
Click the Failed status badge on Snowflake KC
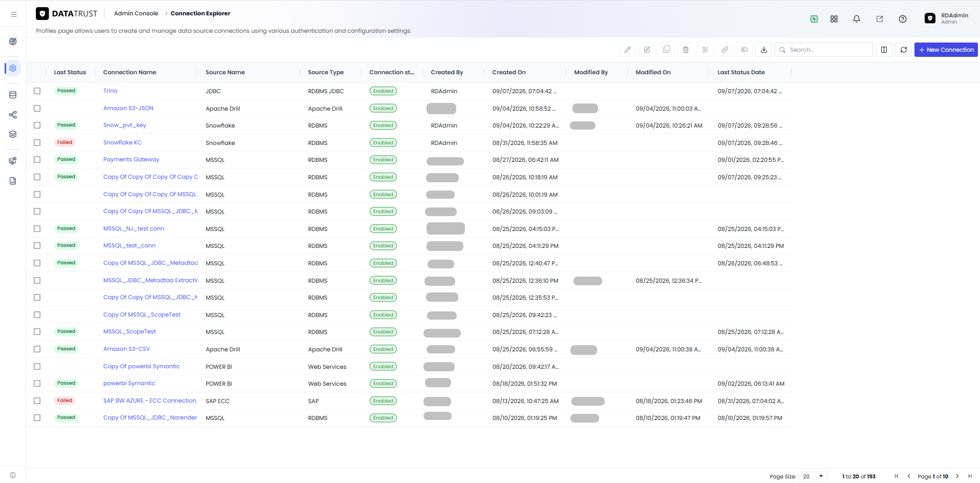pyautogui.click(x=65, y=142)
